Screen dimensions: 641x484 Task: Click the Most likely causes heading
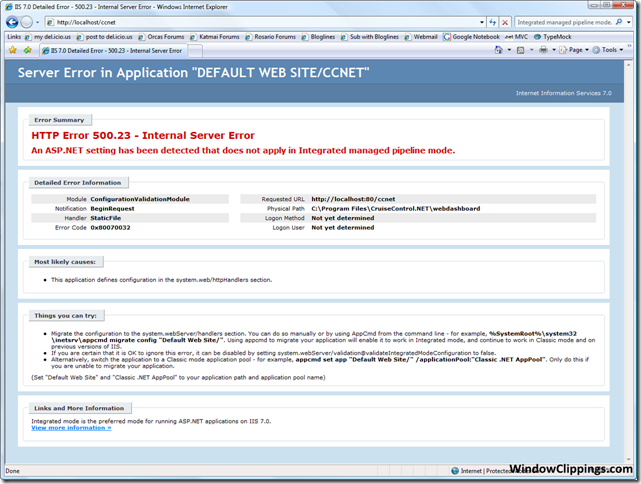(65, 262)
